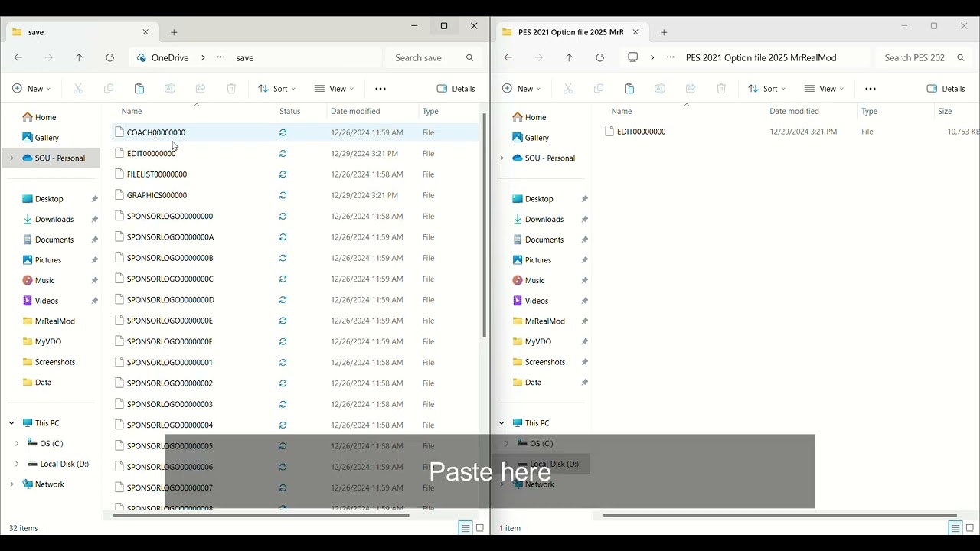Open View dropdown in PES 2021 window

pos(825,89)
